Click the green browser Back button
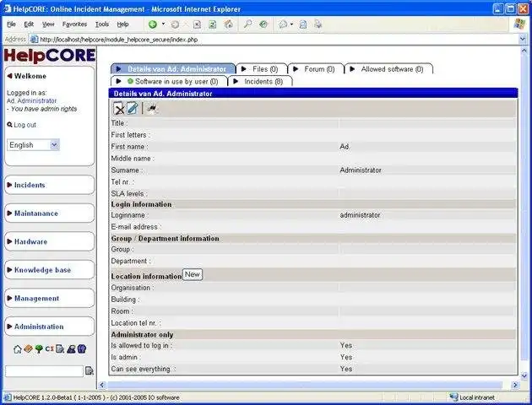 click(x=153, y=24)
